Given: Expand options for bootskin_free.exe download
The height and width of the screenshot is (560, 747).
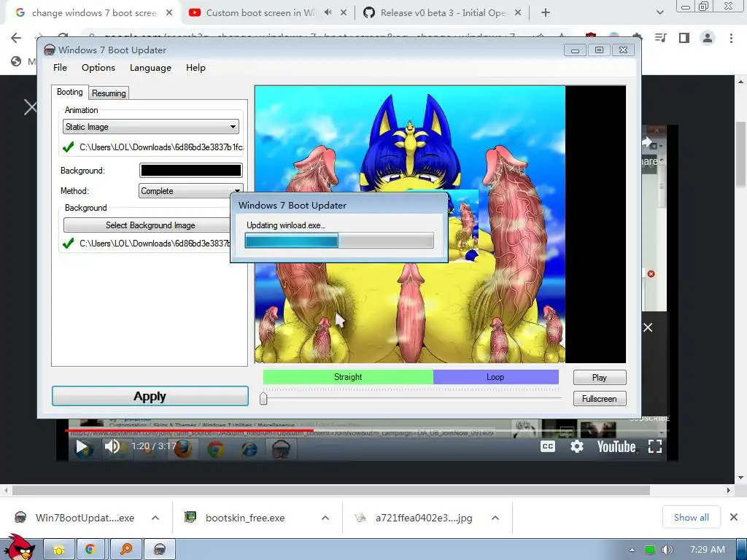Looking at the screenshot, I should pyautogui.click(x=325, y=518).
